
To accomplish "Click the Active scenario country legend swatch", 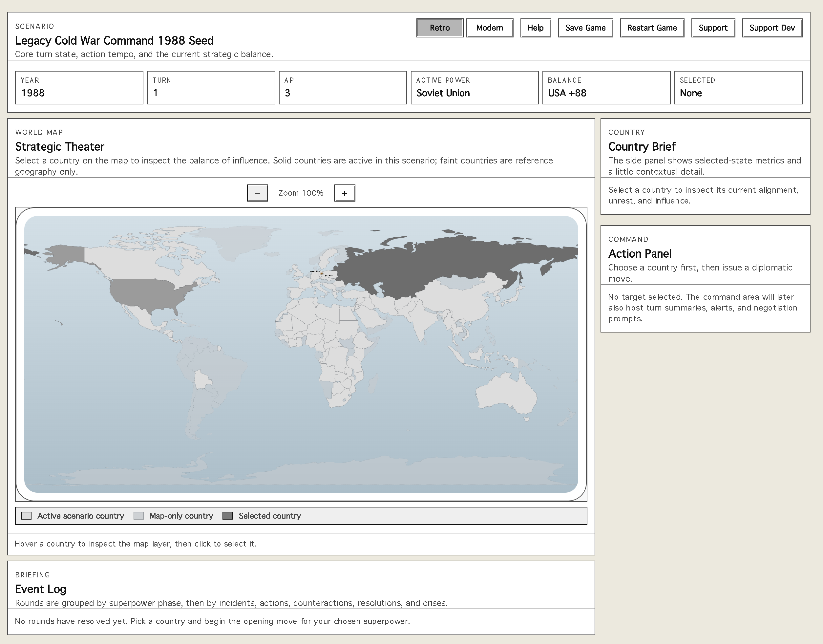I will tap(26, 516).
